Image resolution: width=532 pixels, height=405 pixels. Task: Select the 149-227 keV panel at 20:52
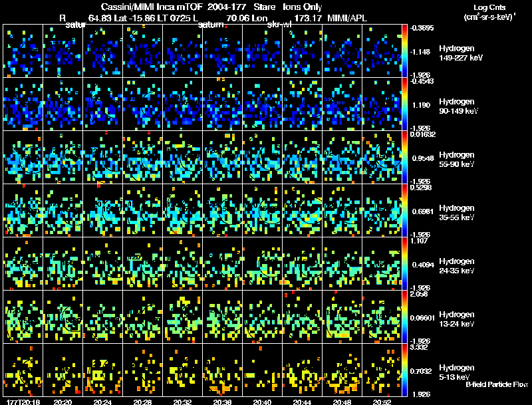(382, 51)
